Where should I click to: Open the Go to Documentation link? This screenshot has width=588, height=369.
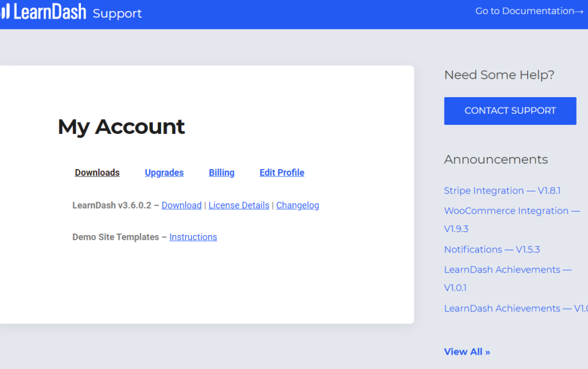coord(529,11)
